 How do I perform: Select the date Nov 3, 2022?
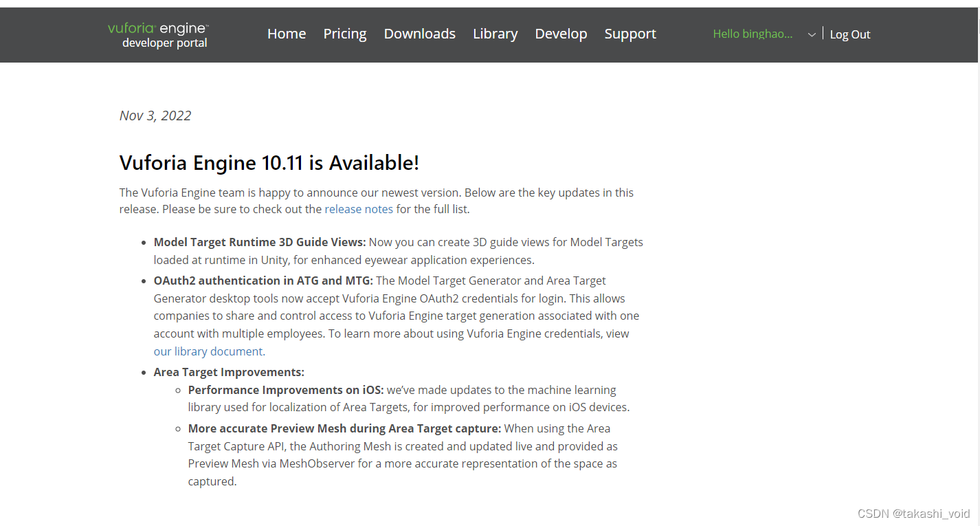[155, 116]
